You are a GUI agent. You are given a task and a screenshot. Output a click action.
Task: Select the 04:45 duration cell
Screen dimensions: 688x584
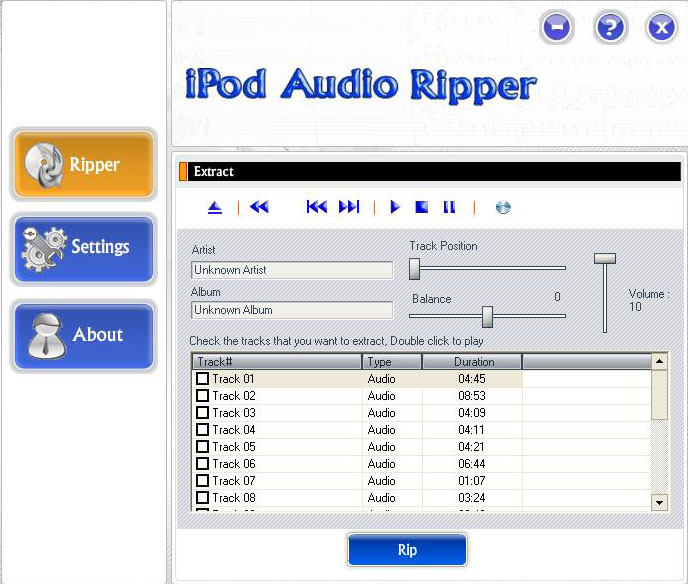[x=472, y=379]
